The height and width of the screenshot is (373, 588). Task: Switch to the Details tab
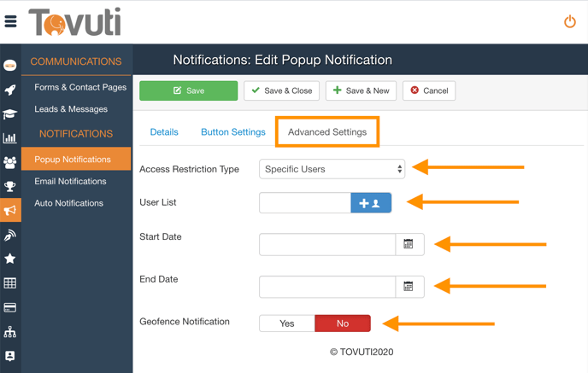coord(164,132)
